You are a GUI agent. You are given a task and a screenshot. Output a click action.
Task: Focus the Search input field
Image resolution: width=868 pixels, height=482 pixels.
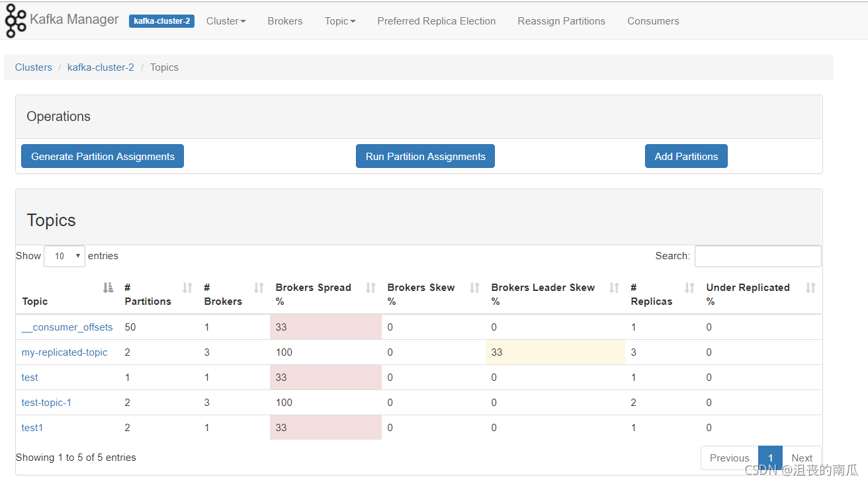(758, 256)
